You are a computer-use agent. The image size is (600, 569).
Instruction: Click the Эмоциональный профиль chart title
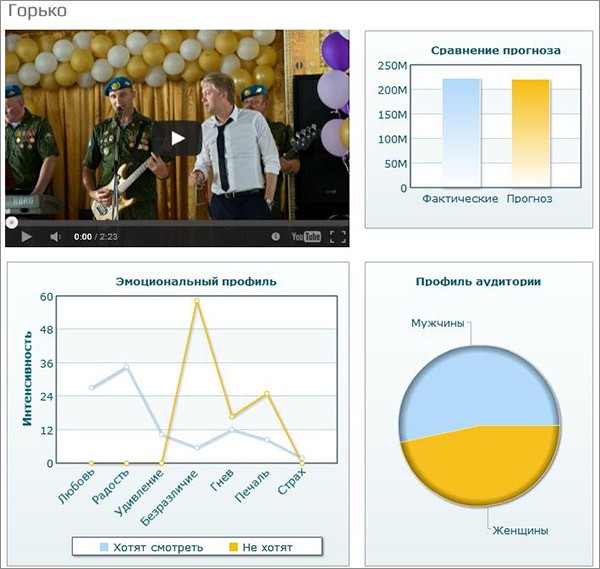pyautogui.click(x=196, y=282)
